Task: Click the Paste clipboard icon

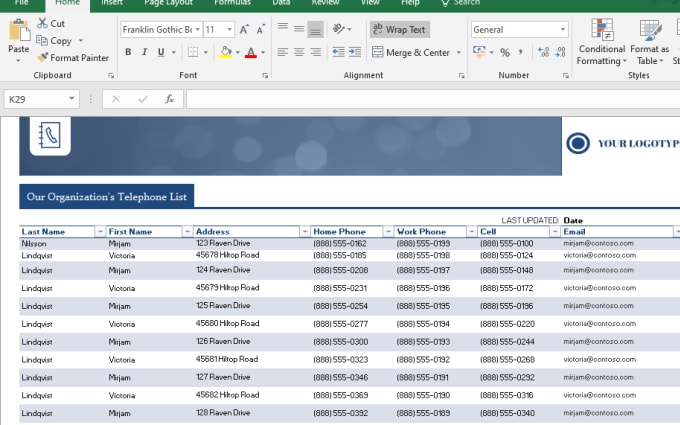Action: click(x=19, y=30)
